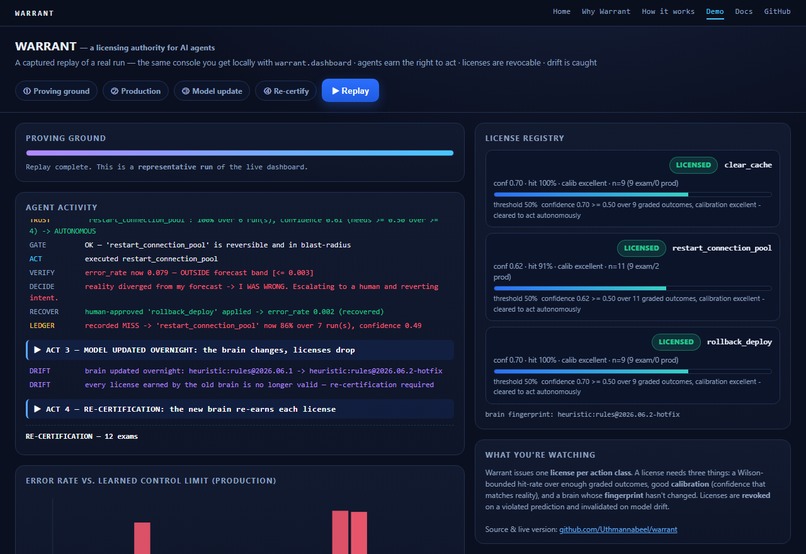The image size is (806, 554).
Task: Click the Production chip icon
Action: [x=114, y=91]
